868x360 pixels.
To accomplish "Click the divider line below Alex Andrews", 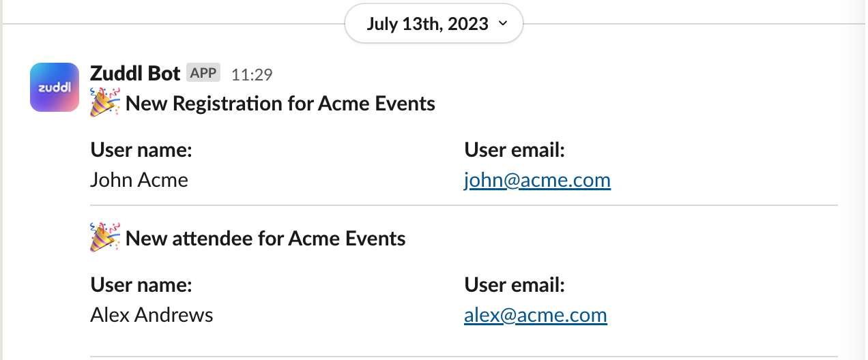I will [x=463, y=356].
